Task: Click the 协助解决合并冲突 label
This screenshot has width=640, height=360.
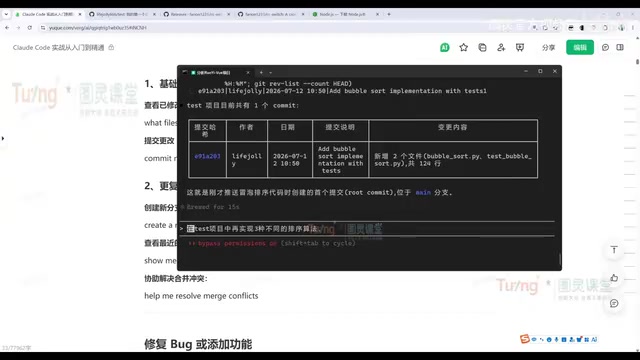Action: point(176,278)
